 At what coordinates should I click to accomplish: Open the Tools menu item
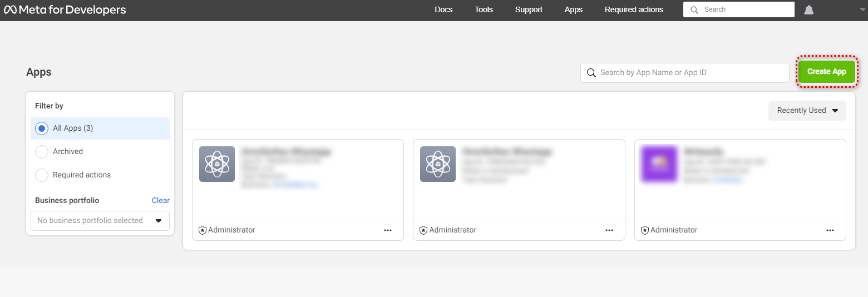tap(484, 9)
